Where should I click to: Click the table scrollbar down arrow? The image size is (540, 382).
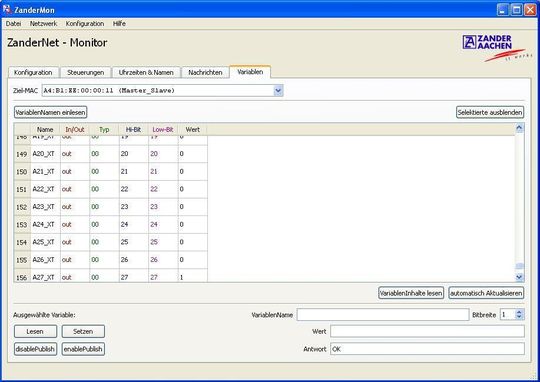coord(519,277)
